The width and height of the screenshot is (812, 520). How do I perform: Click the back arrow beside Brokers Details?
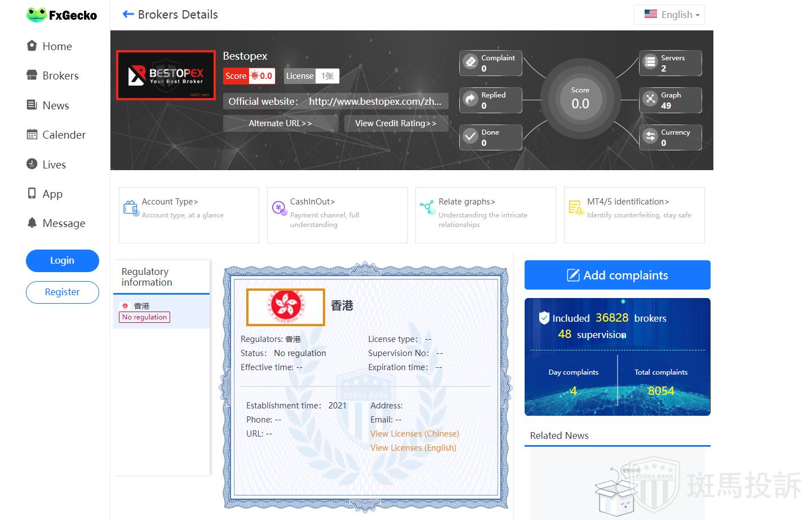coord(128,15)
